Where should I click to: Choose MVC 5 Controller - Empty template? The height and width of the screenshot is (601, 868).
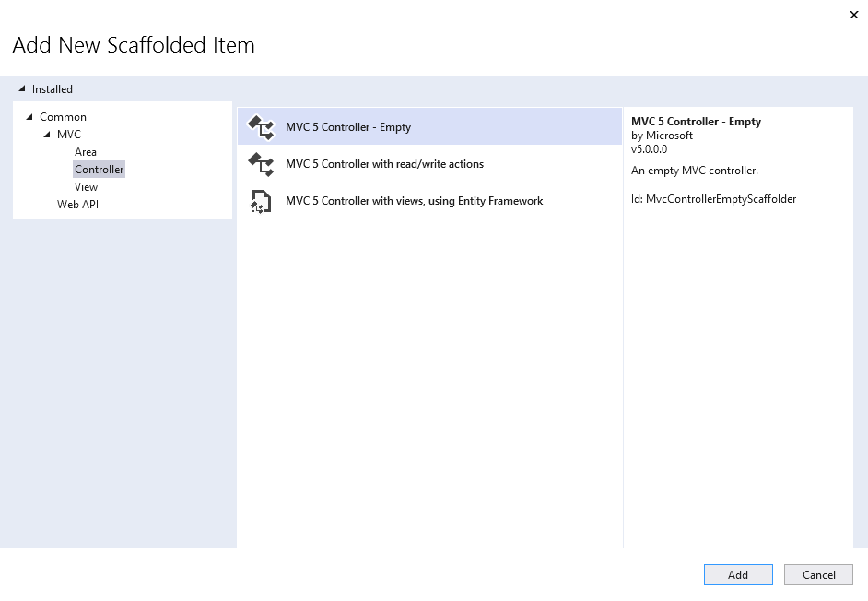point(429,127)
